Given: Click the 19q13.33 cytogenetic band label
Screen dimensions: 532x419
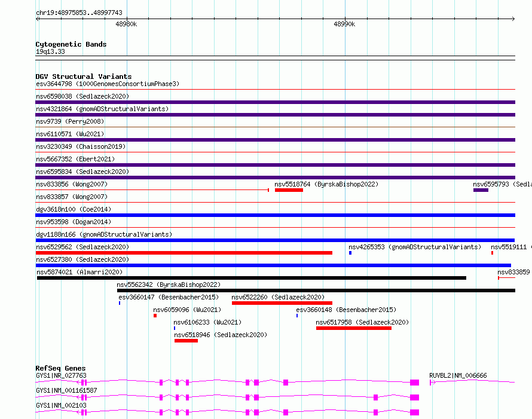Looking at the screenshot, I should click(x=50, y=51).
